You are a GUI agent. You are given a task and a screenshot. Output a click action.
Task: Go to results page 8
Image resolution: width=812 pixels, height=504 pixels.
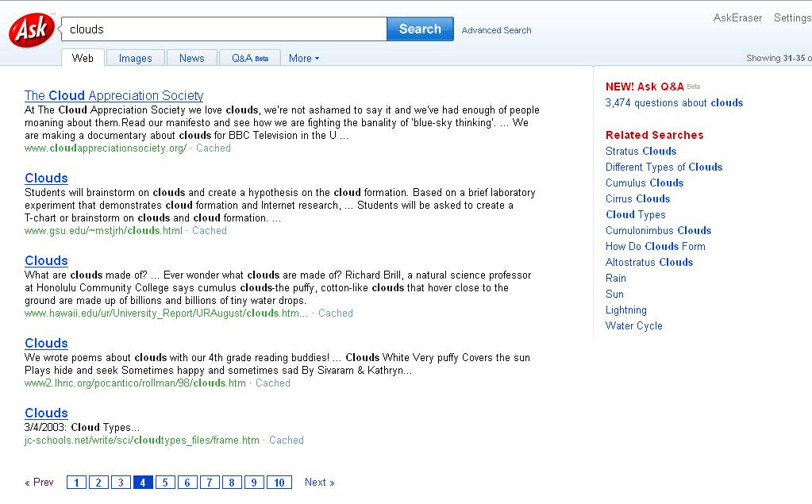[232, 483]
